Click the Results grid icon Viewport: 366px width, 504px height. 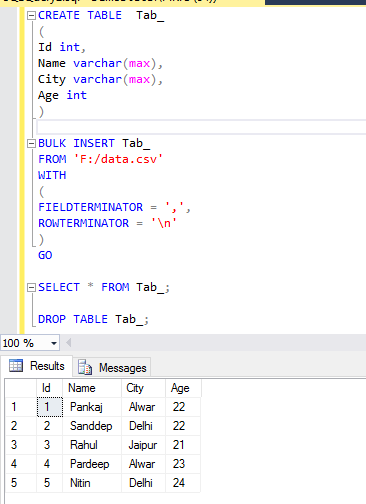16,366
